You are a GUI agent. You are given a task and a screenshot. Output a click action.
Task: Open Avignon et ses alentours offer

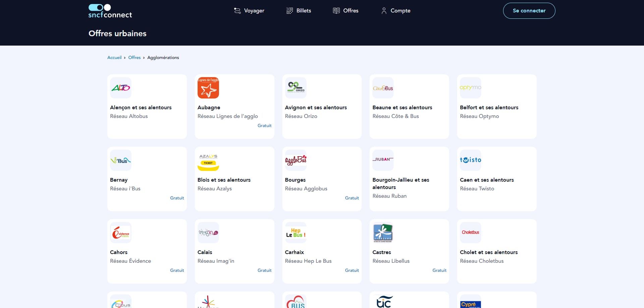[x=322, y=107]
